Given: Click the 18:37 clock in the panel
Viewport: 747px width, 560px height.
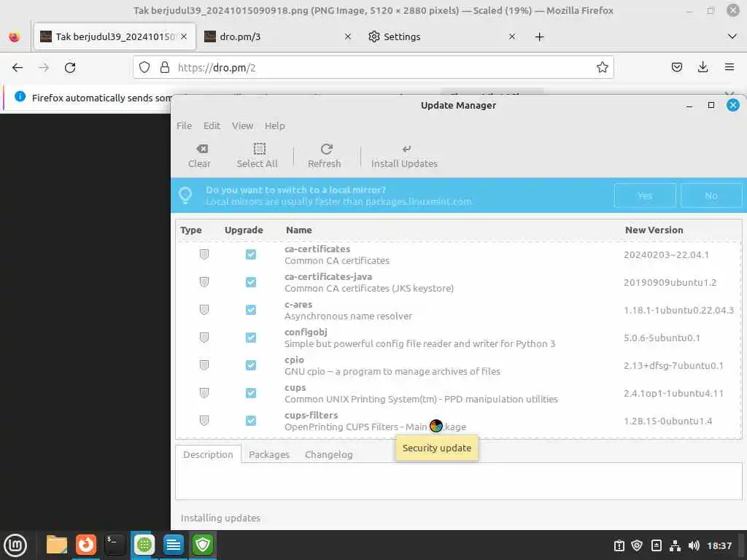Looking at the screenshot, I should click(x=719, y=545).
